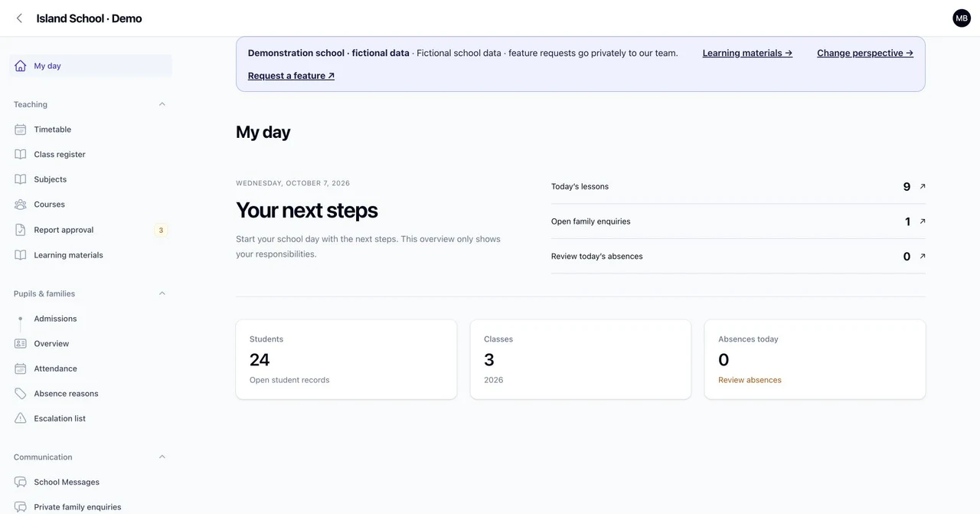Viewport: 980px width, 514px height.
Task: Click the Attendance calendar icon
Action: pyautogui.click(x=21, y=368)
